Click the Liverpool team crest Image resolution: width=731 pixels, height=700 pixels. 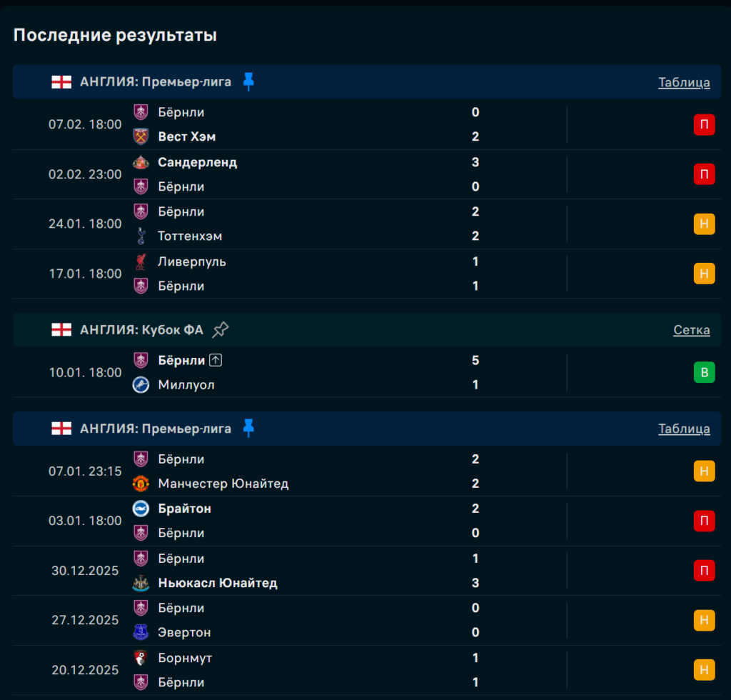tap(141, 261)
